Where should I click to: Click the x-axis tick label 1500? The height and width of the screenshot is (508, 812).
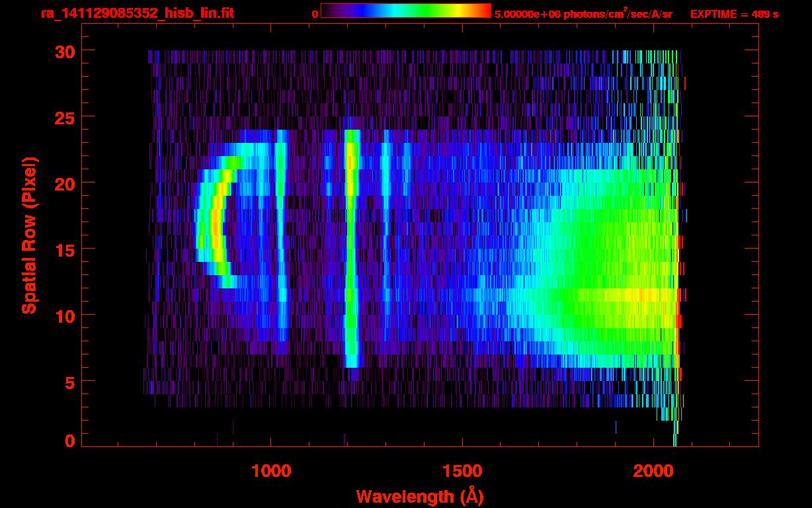[462, 471]
